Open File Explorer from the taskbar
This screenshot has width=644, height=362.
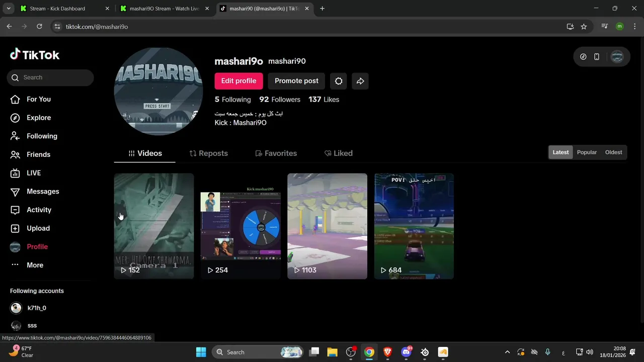click(332, 352)
